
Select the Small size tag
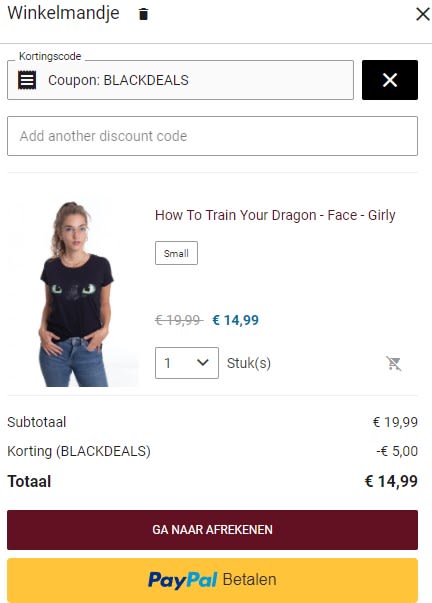tap(176, 253)
